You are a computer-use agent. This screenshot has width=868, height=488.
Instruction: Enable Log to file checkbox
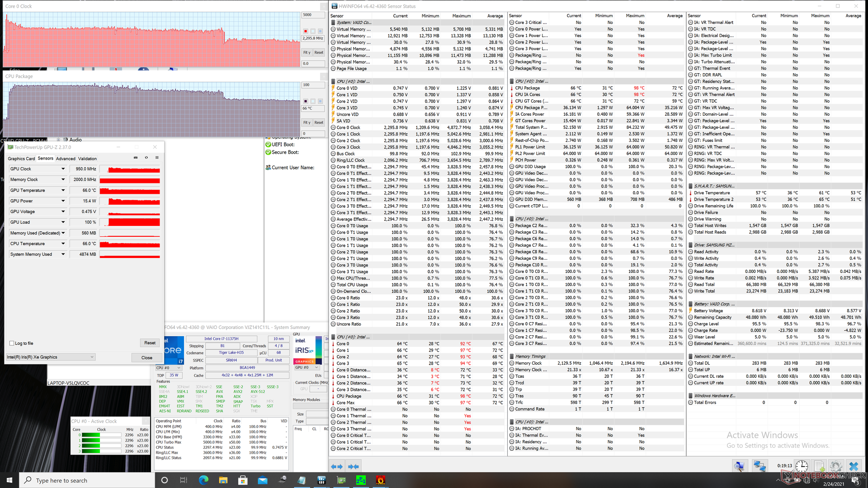click(x=12, y=343)
